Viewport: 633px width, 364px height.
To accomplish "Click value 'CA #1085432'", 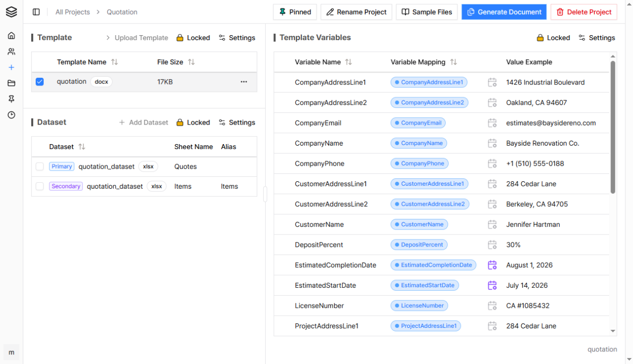I will (x=528, y=306).
